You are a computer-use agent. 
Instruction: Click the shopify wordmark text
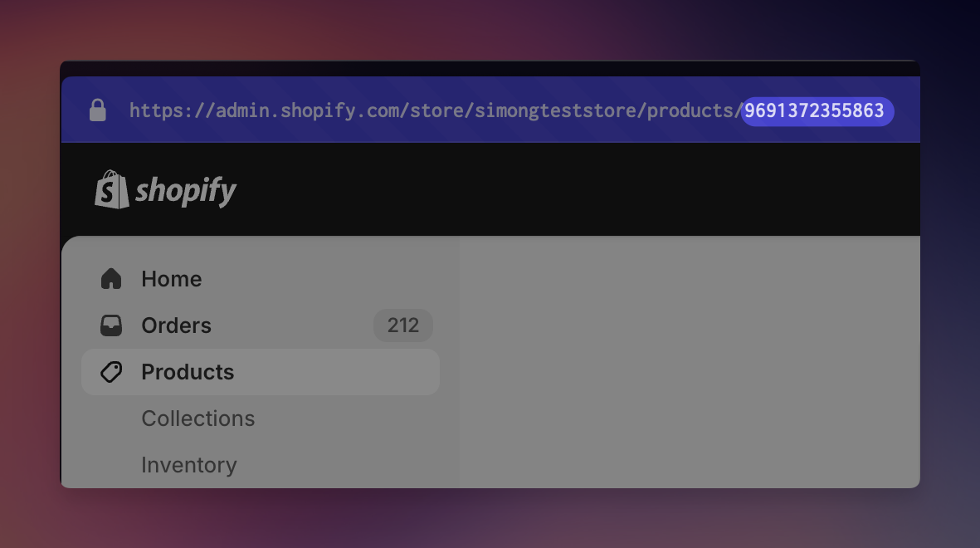(x=186, y=191)
